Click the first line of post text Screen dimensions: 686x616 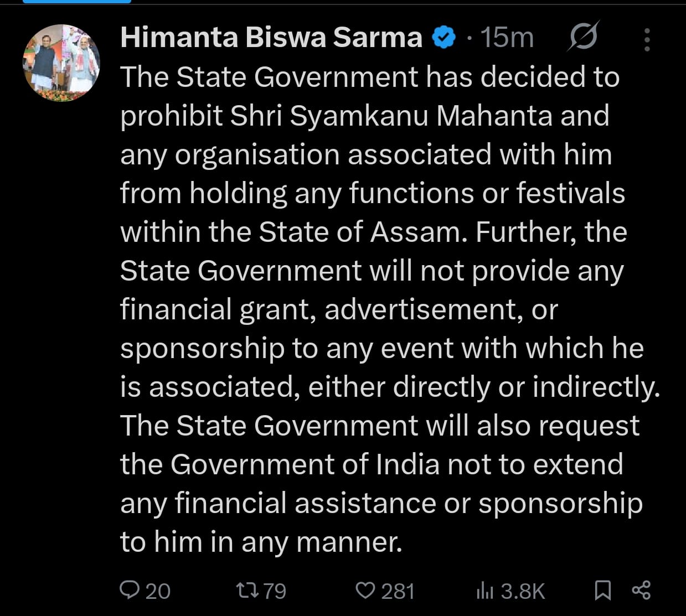[x=369, y=77]
